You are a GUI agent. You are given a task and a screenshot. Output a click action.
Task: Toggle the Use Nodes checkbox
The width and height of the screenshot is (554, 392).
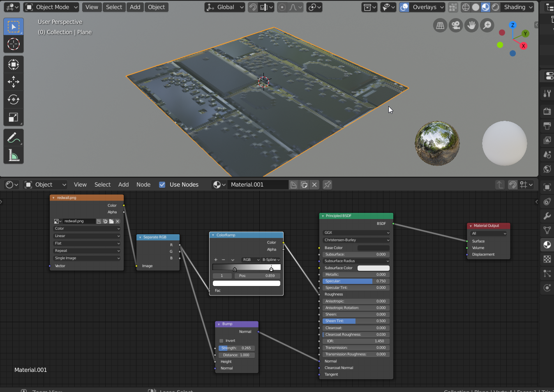pyautogui.click(x=162, y=184)
